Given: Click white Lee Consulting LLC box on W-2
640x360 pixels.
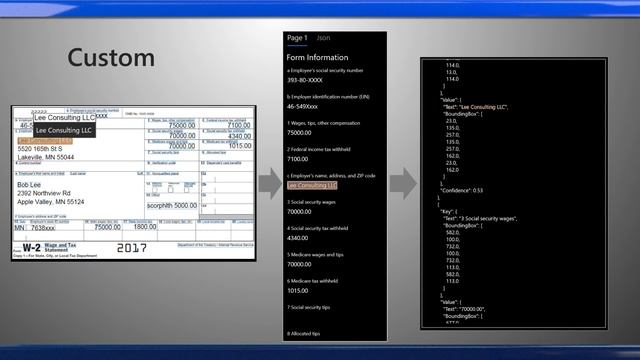Looking at the screenshot, I should click(64, 118).
